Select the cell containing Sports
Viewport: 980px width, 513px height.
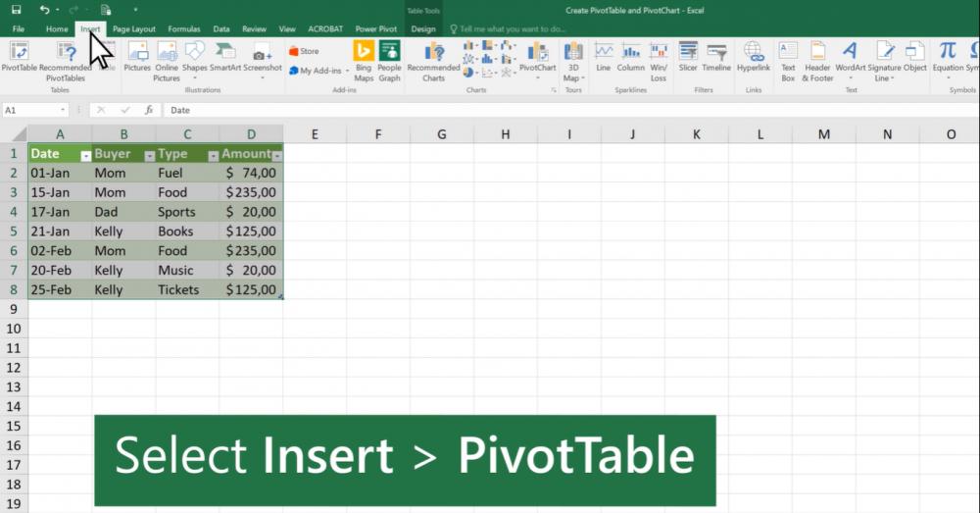point(187,212)
